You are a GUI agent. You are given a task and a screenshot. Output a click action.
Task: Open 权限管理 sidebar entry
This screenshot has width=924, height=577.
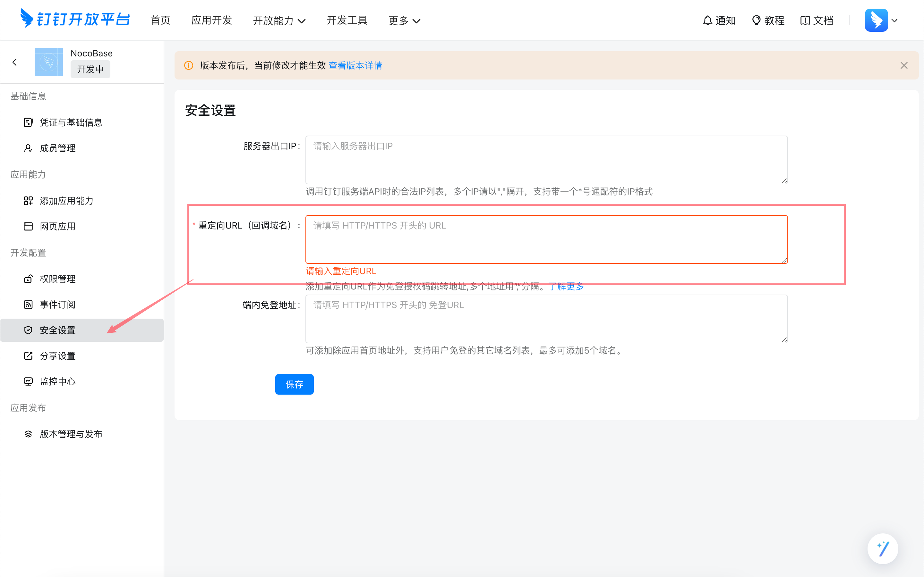tap(58, 279)
